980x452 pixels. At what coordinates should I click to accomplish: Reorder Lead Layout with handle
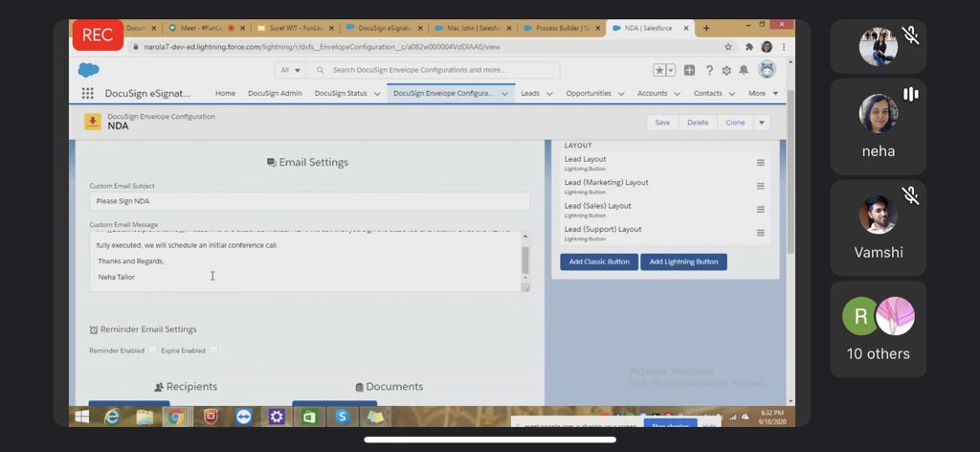tap(761, 163)
